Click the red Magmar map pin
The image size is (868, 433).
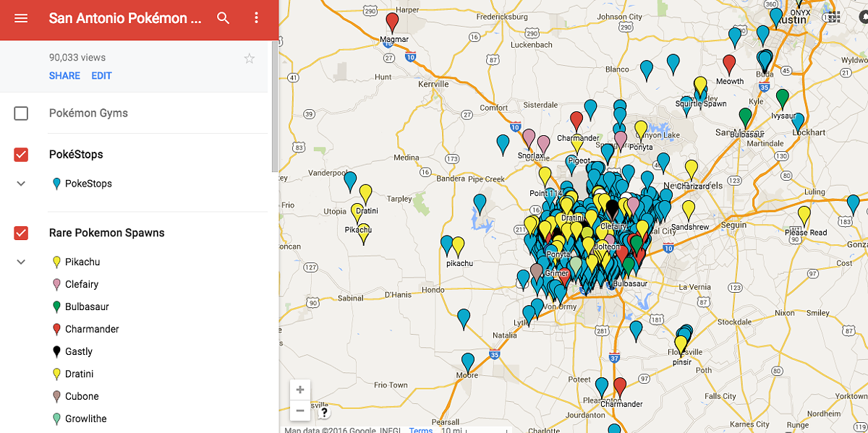click(x=393, y=22)
